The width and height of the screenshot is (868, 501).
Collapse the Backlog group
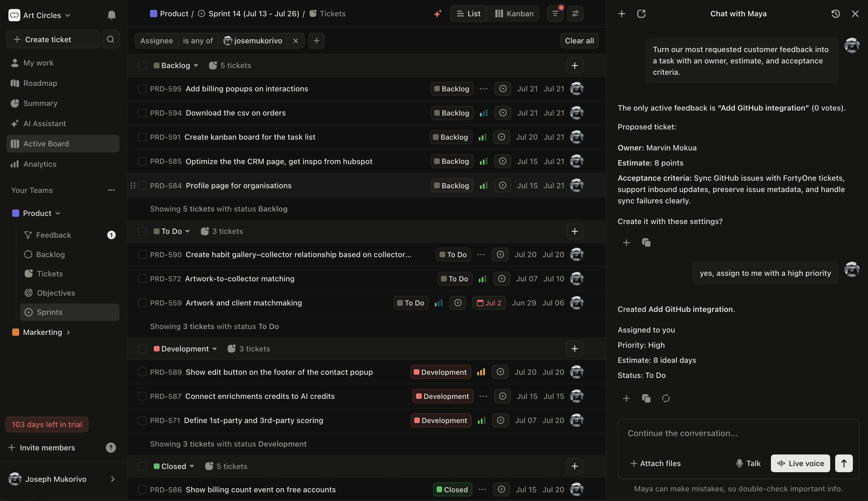[x=196, y=65]
